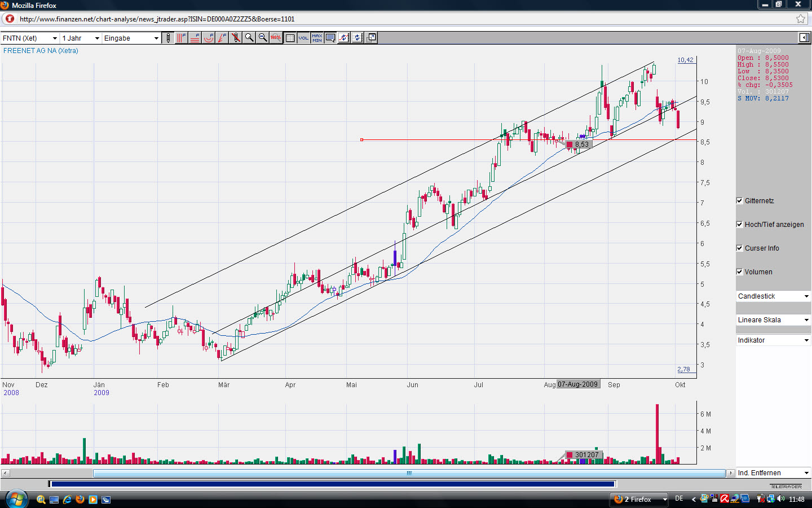Launch Internet Explorer from quick launch

tap(67, 500)
